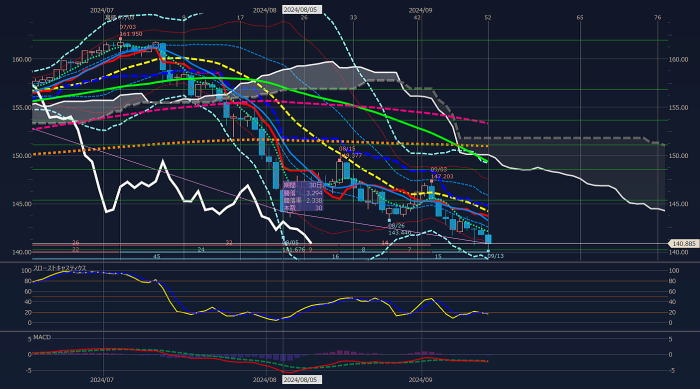
Task: Click the 2024/09 label on bottom axis
Action: [x=421, y=380]
